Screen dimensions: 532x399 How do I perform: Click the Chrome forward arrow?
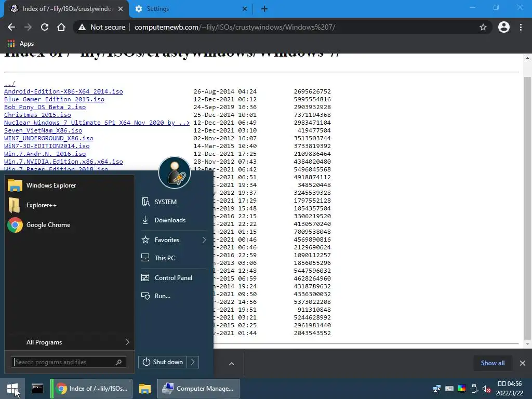tap(28, 27)
